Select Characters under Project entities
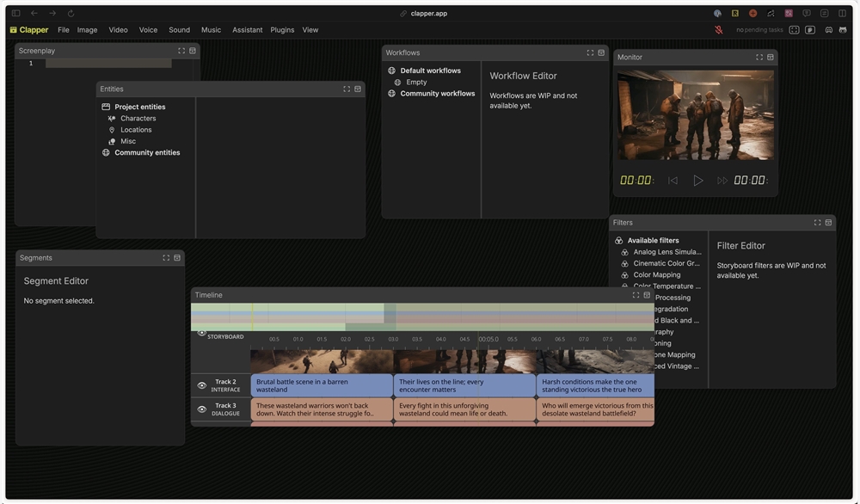 138,119
